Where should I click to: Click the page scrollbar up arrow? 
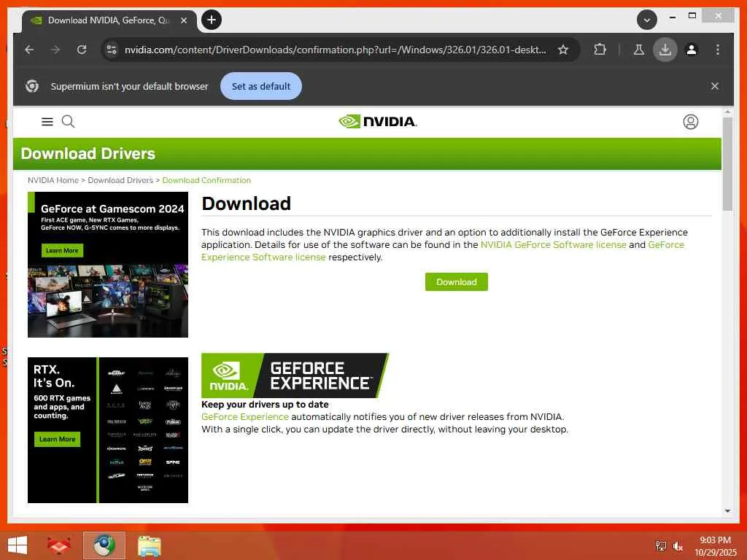pyautogui.click(x=727, y=112)
